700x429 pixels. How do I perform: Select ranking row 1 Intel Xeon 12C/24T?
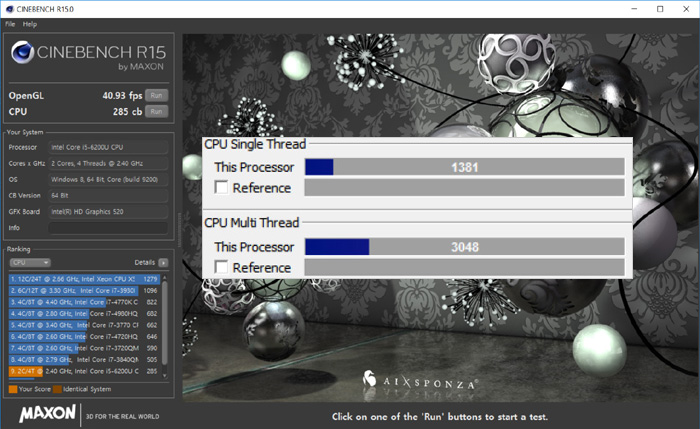pos(84,279)
